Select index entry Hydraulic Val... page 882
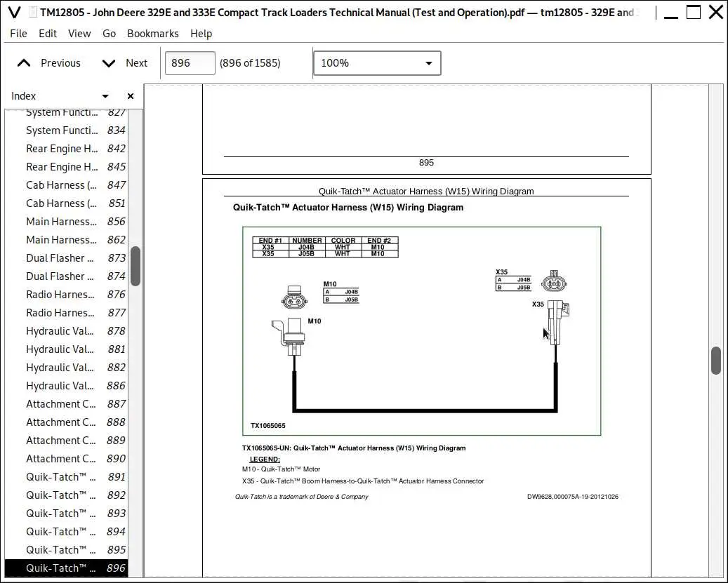 [x=66, y=368]
